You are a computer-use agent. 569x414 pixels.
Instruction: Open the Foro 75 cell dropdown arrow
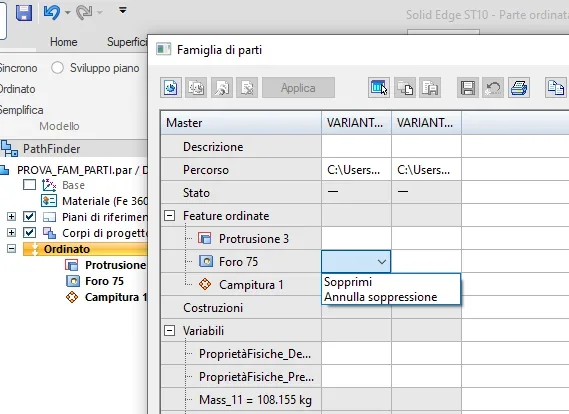click(381, 262)
